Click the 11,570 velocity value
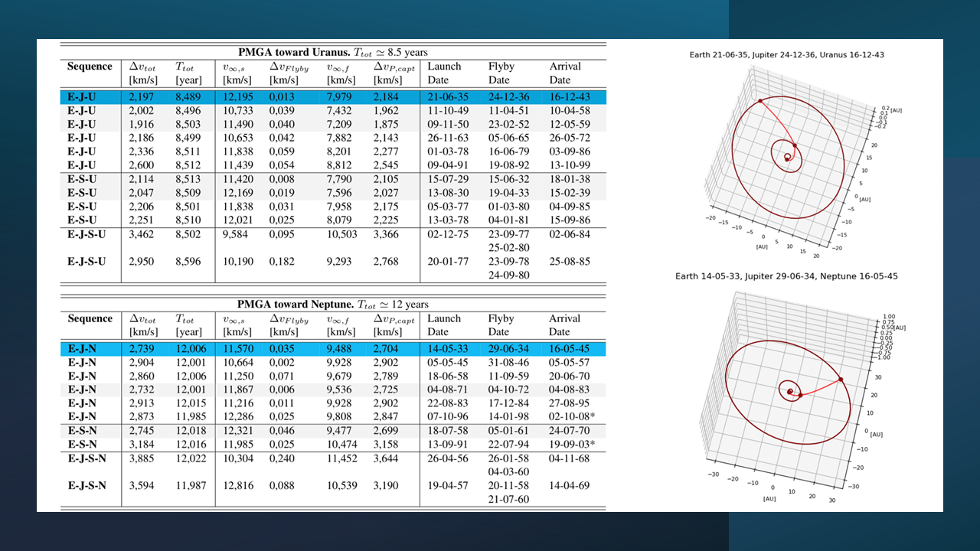980x551 pixels. pos(239,349)
